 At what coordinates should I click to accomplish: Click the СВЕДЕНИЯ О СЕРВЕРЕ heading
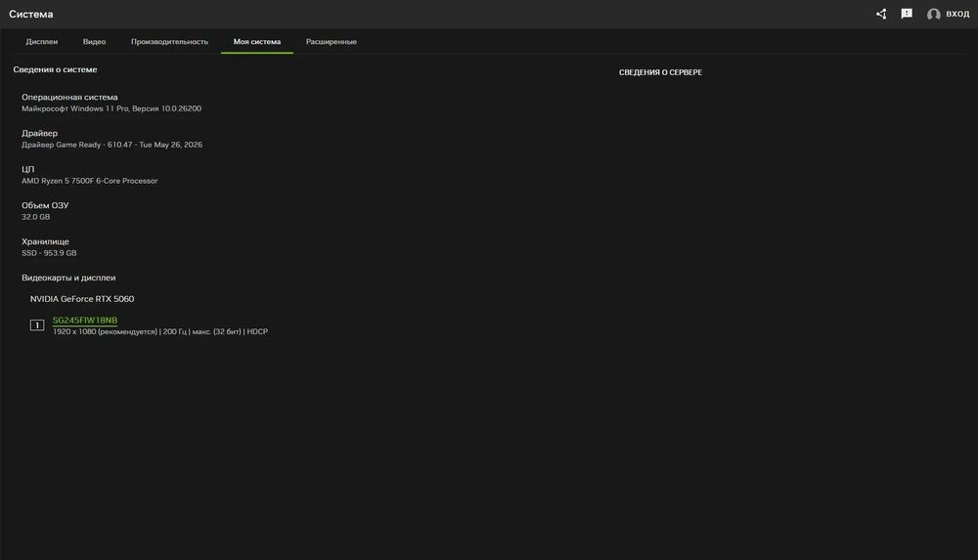coord(660,72)
